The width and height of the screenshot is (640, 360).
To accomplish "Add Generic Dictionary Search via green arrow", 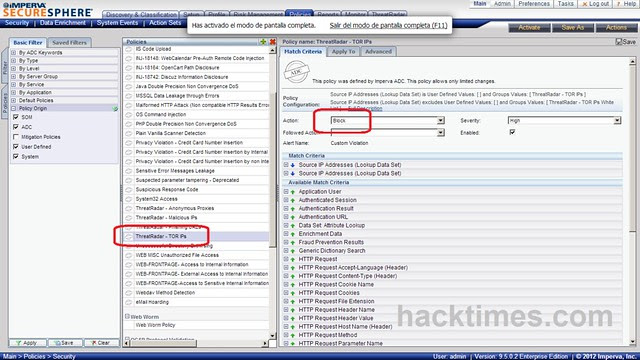I will pyautogui.click(x=293, y=251).
